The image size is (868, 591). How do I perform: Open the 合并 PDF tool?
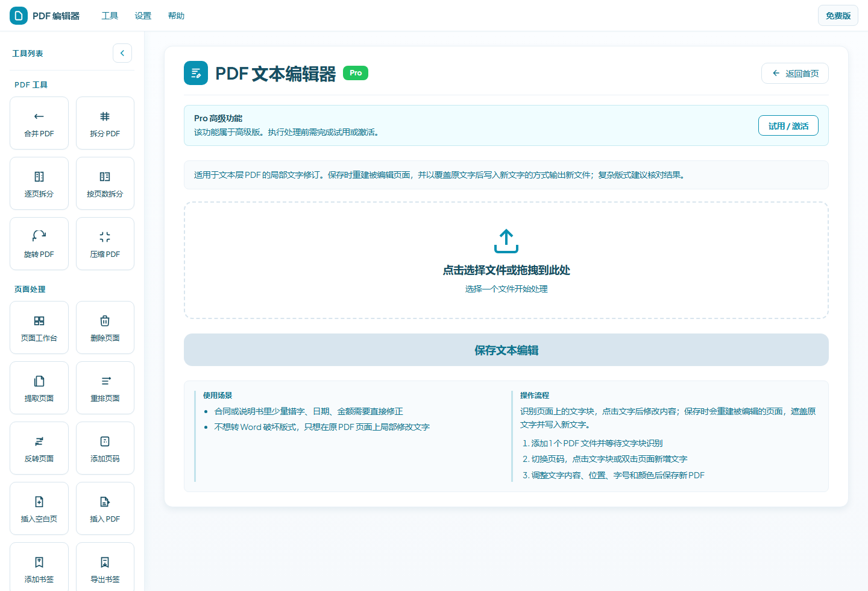pyautogui.click(x=39, y=123)
